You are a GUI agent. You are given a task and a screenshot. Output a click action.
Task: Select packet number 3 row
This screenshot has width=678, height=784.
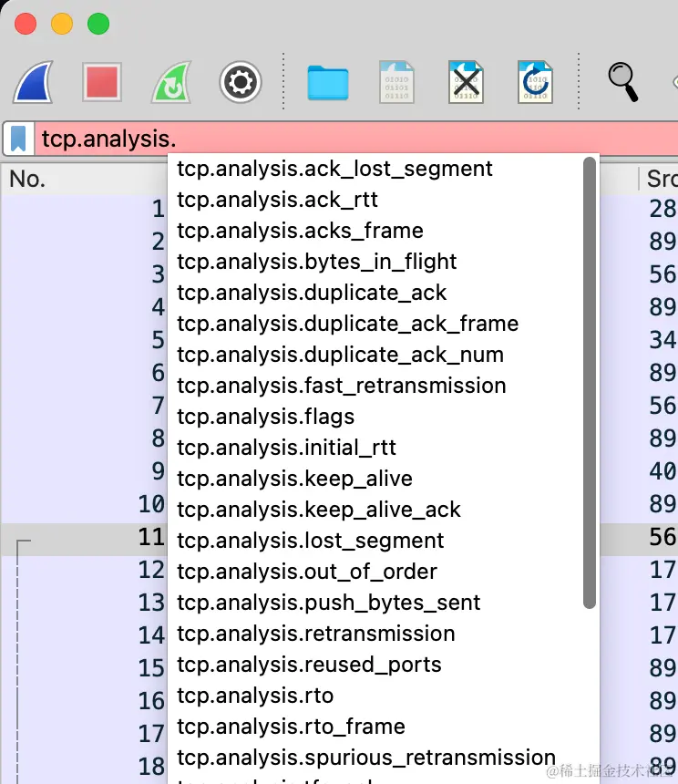[84, 274]
